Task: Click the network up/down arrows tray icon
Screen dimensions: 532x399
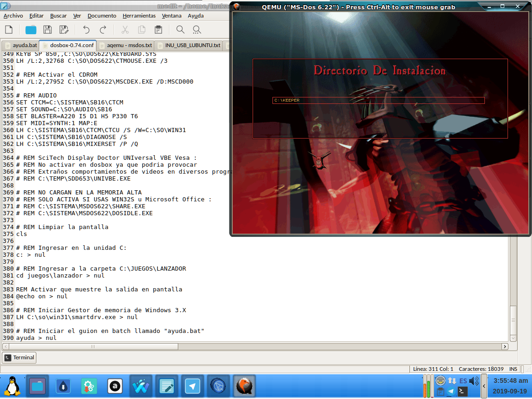Action: click(452, 381)
